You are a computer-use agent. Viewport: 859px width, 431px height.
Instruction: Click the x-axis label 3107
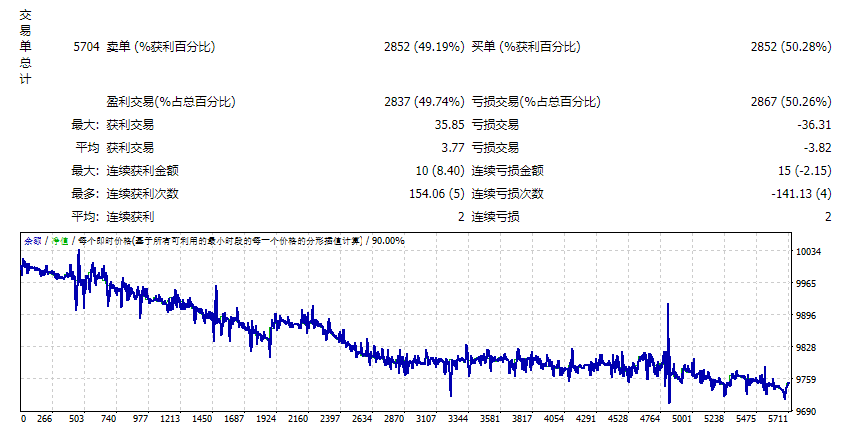pos(426,418)
